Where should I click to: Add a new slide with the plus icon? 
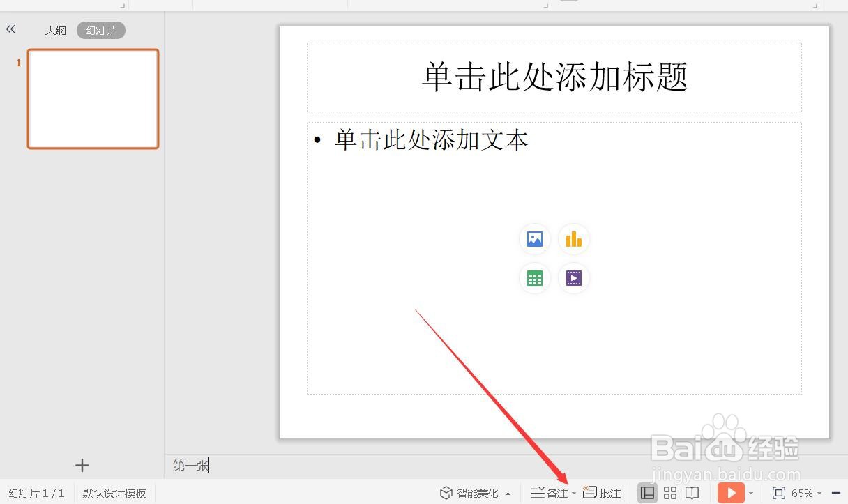click(x=82, y=465)
